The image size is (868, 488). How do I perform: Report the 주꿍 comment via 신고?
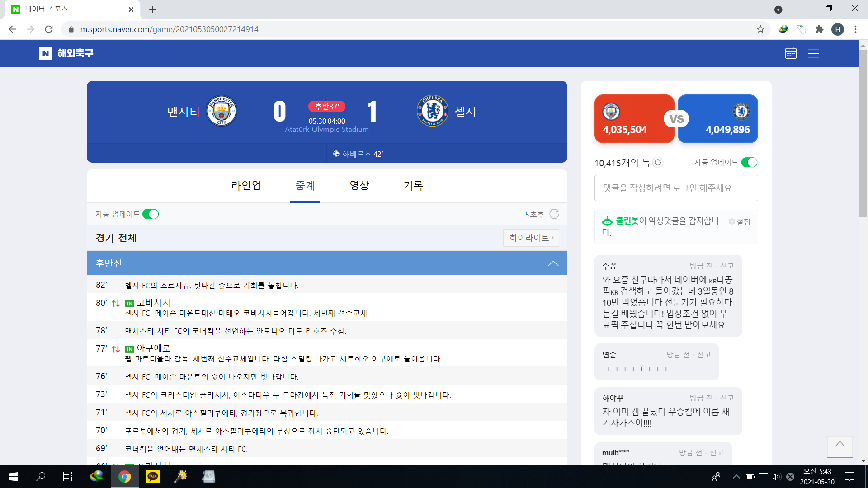(727, 266)
